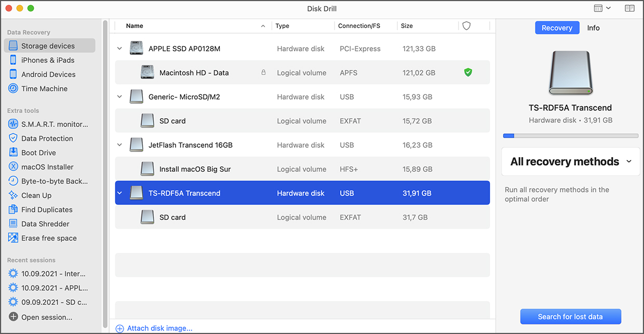
Task: Select the Boot Drive icon
Action: click(13, 152)
